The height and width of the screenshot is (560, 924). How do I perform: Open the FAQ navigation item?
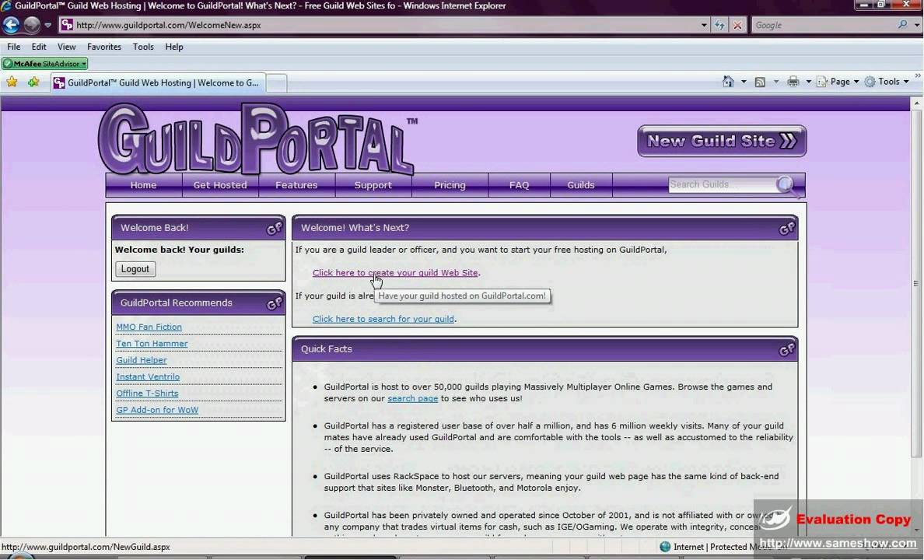[519, 185]
